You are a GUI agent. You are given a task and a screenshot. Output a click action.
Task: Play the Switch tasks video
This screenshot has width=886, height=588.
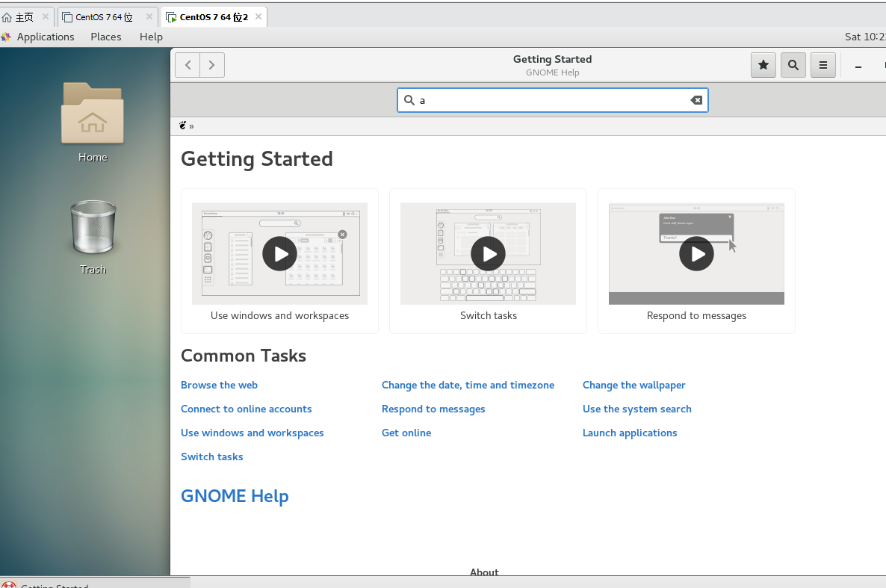click(489, 254)
